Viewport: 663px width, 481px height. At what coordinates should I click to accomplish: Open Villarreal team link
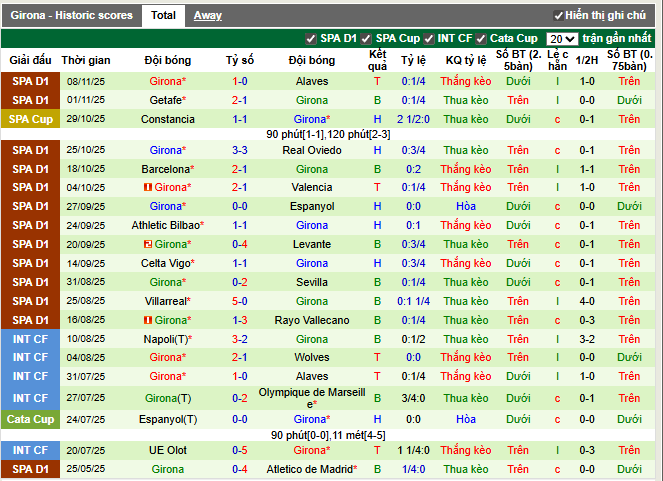tap(166, 301)
